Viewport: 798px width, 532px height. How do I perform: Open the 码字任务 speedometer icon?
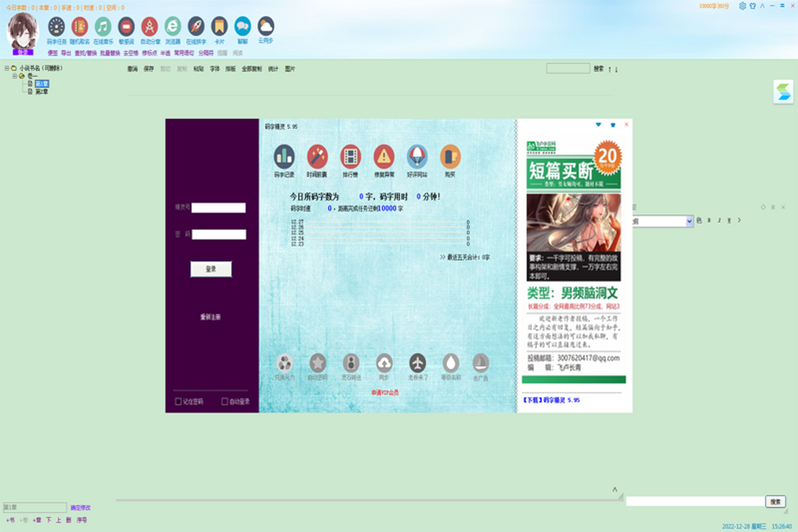(x=57, y=27)
